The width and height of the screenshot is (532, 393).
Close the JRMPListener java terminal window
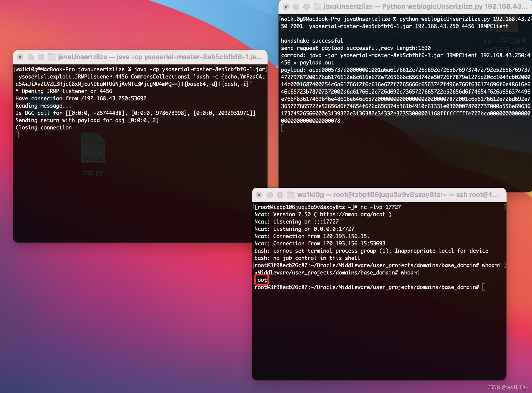click(20, 57)
